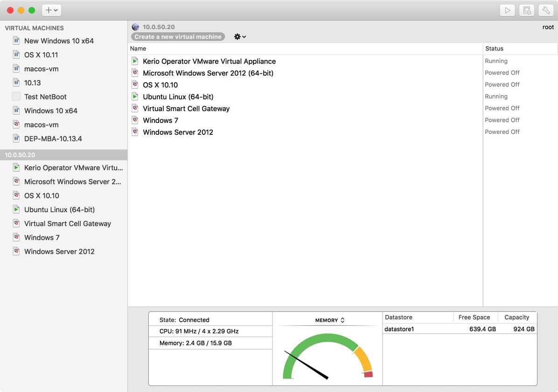Click the VIRTUAL MACHINES section header
558x392 pixels.
[x=35, y=28]
